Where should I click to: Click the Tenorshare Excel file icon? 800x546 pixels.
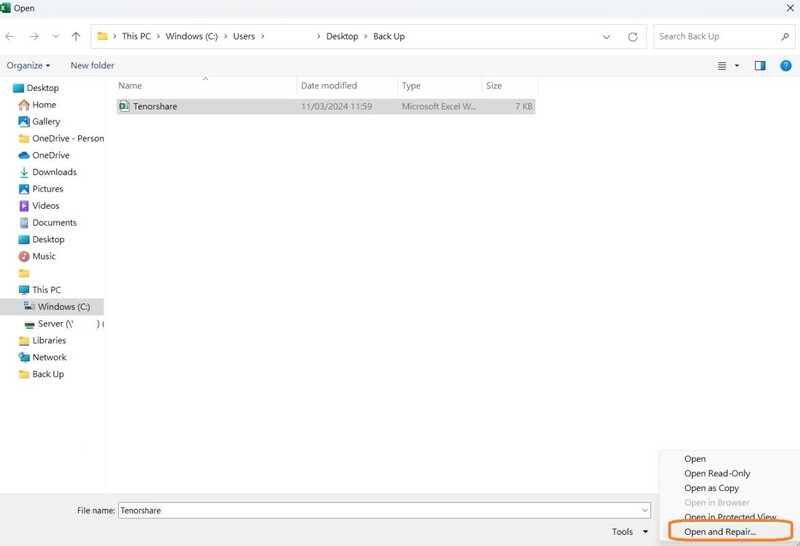[124, 106]
